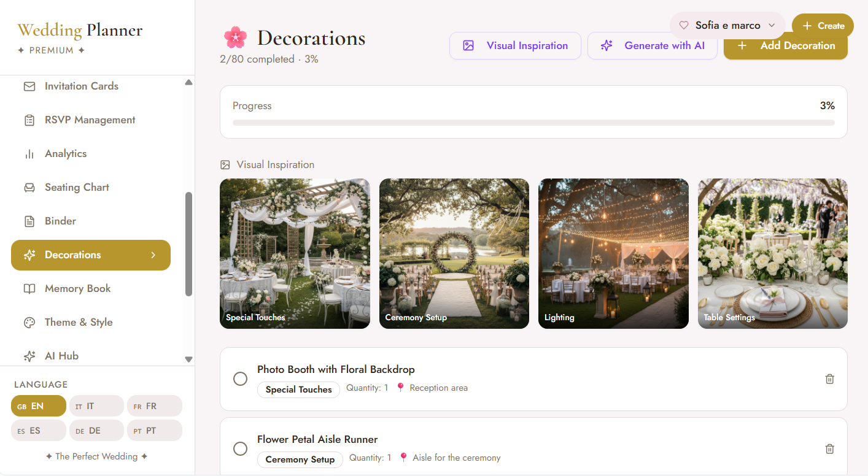The height and width of the screenshot is (476, 868).
Task: Open the Seating Chart page
Action: click(x=91, y=188)
